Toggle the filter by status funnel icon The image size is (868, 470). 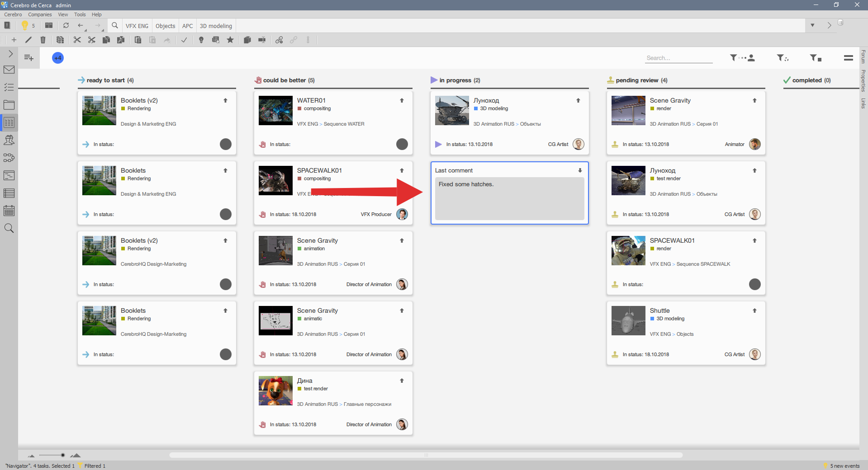(x=816, y=58)
